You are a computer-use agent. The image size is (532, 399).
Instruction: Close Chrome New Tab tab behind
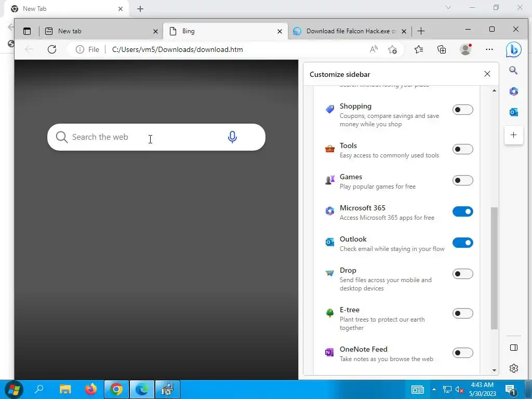[121, 9]
